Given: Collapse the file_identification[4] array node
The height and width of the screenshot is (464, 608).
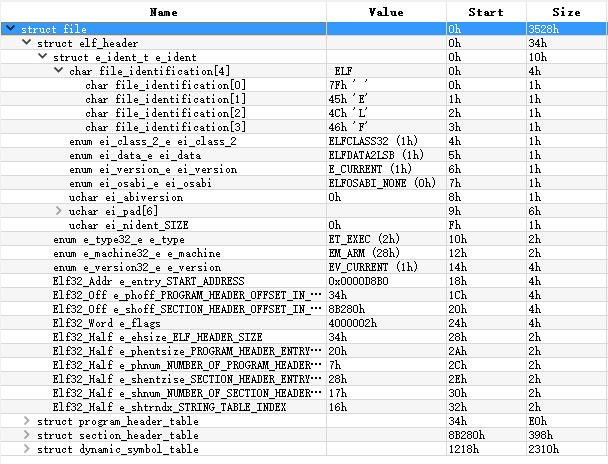Looking at the screenshot, I should point(58,72).
